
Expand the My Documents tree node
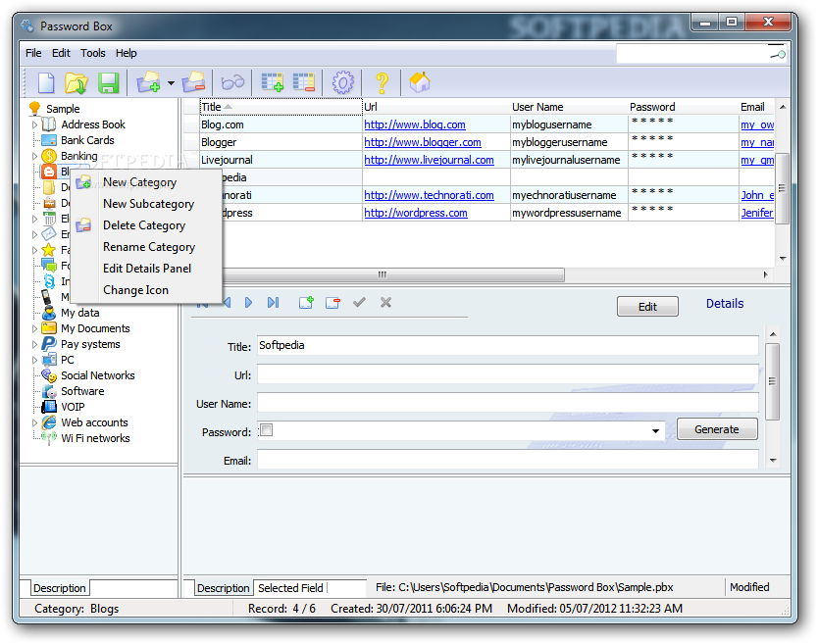[x=34, y=329]
